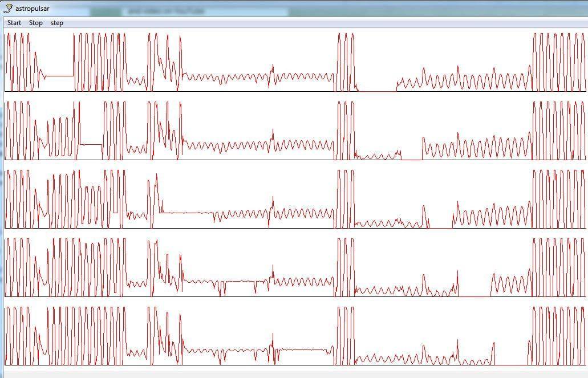The height and width of the screenshot is (378, 588).
Task: Click the zero-level gap in the bottom waveform row
Action: (510, 365)
